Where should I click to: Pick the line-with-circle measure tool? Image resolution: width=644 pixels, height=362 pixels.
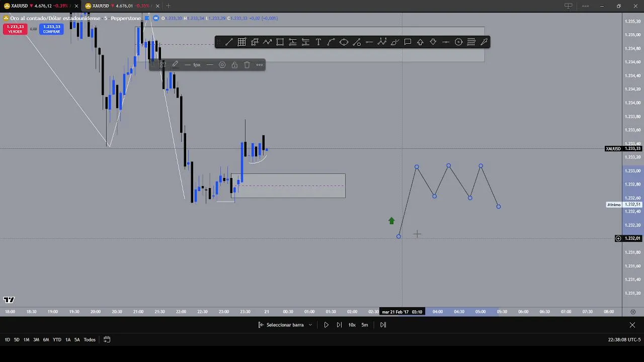tap(357, 42)
